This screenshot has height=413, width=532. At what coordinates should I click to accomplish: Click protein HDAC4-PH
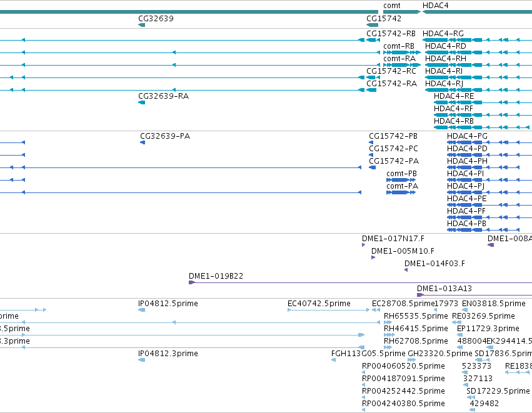pyautogui.click(x=467, y=161)
